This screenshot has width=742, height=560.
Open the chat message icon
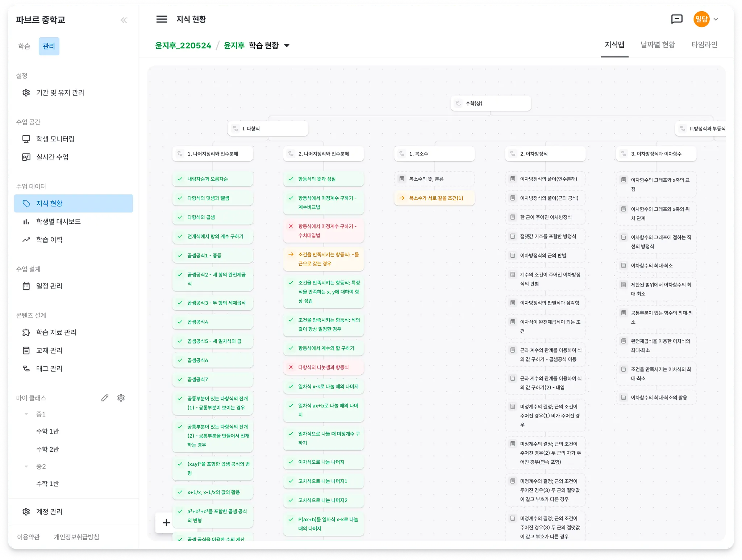coord(676,19)
